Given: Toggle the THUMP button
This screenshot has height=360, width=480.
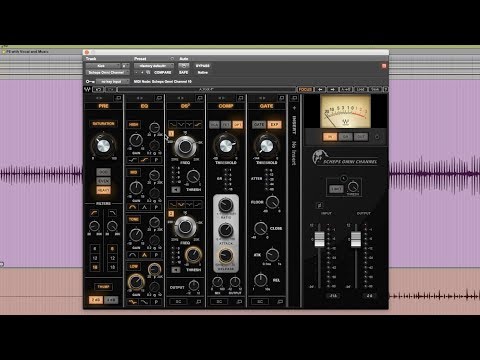Looking at the screenshot, I should (x=103, y=287).
